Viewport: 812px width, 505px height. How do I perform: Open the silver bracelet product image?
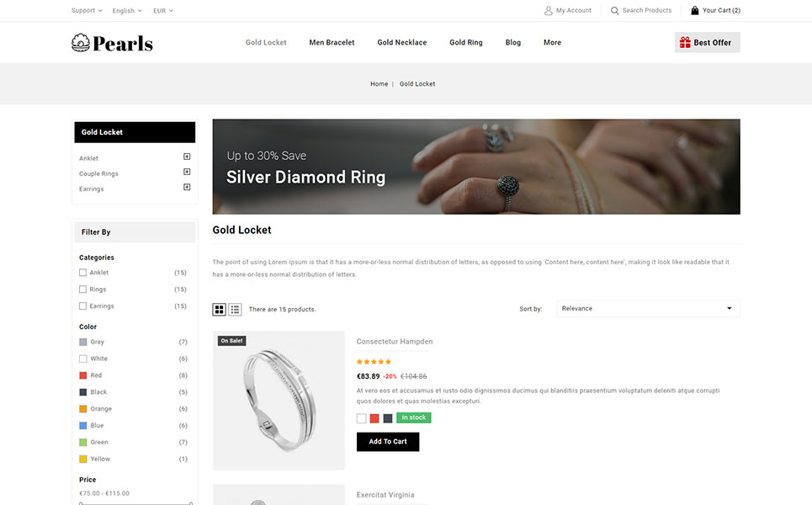pos(279,401)
